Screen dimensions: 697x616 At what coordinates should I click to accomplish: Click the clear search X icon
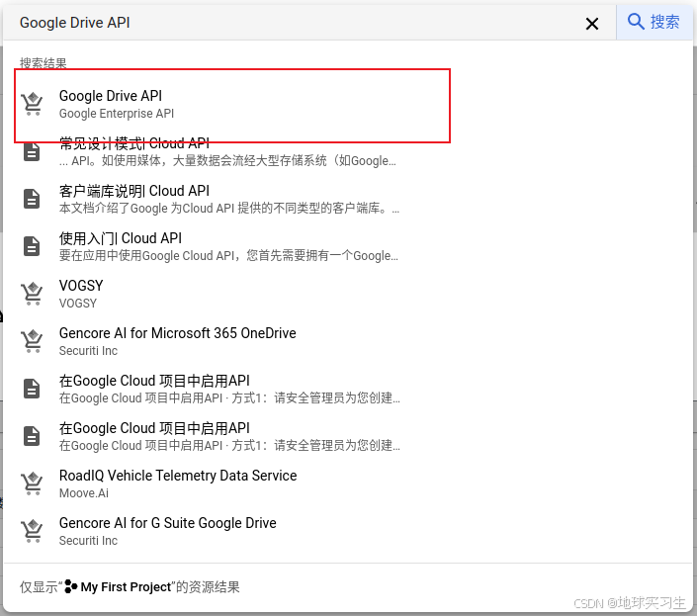coord(591,24)
